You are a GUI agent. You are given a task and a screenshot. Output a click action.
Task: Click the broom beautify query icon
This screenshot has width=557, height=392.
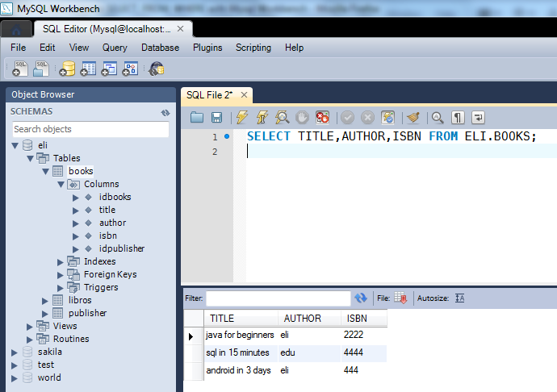(x=413, y=117)
